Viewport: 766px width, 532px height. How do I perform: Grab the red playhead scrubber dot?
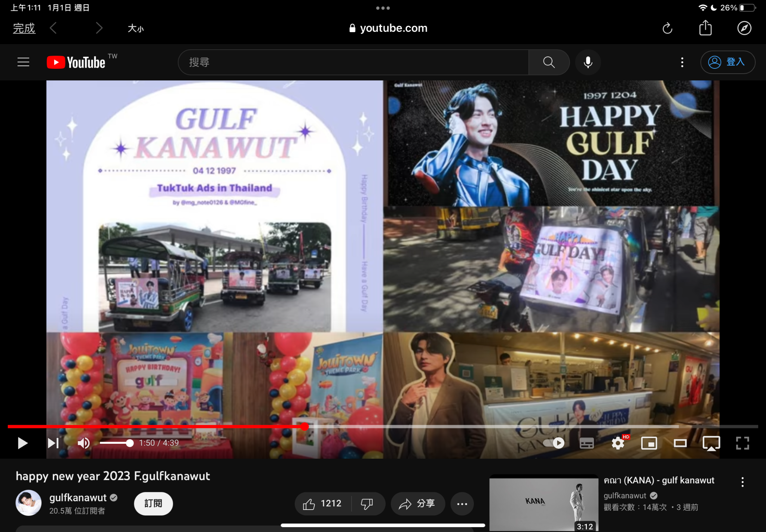(305, 426)
